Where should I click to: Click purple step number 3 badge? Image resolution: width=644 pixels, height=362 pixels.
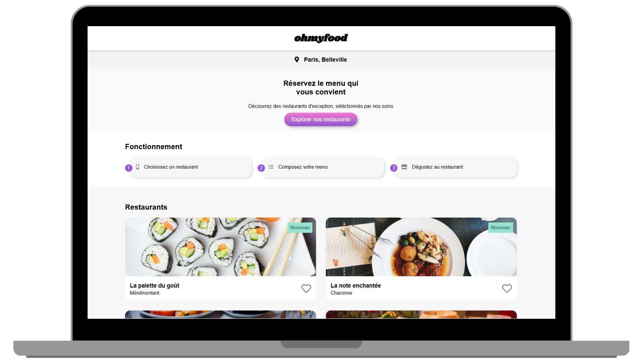point(394,168)
